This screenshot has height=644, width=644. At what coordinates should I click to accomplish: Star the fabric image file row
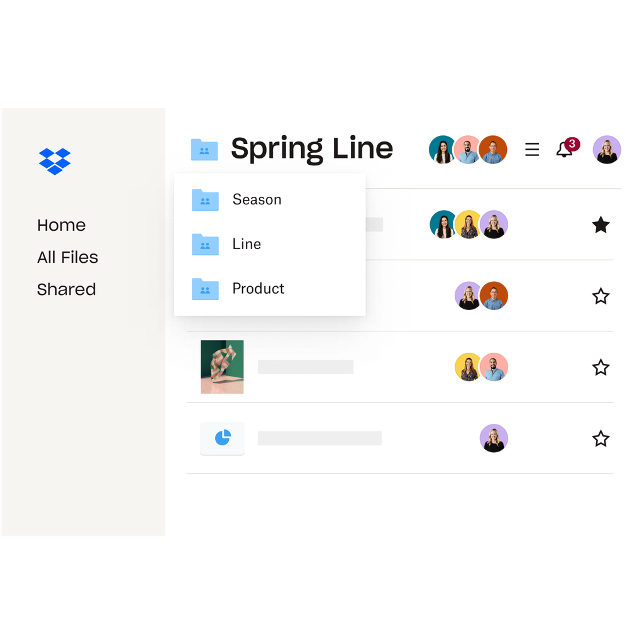pos(601,367)
